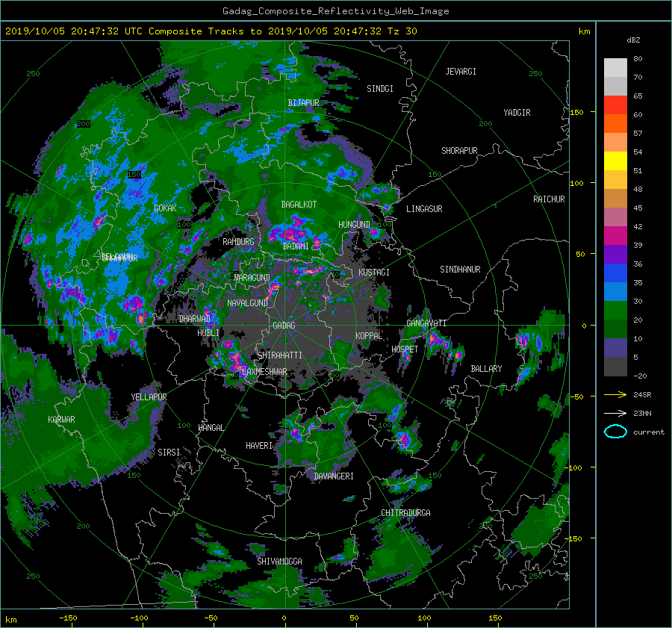The image size is (672, 628).
Task: Click the -20 value in dBZ legend
Action: click(640, 376)
